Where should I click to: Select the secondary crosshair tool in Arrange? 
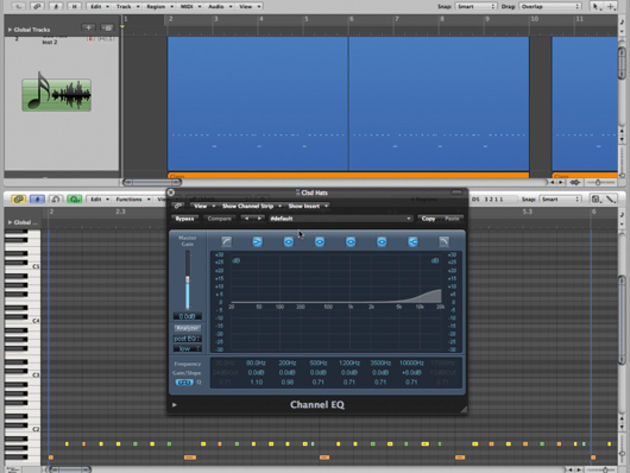coord(611,6)
